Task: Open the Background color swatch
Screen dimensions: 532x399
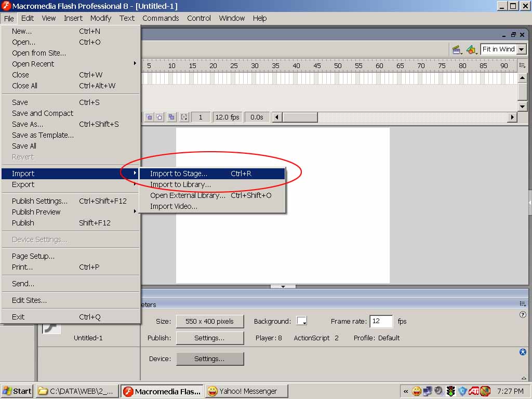Action: pos(302,321)
